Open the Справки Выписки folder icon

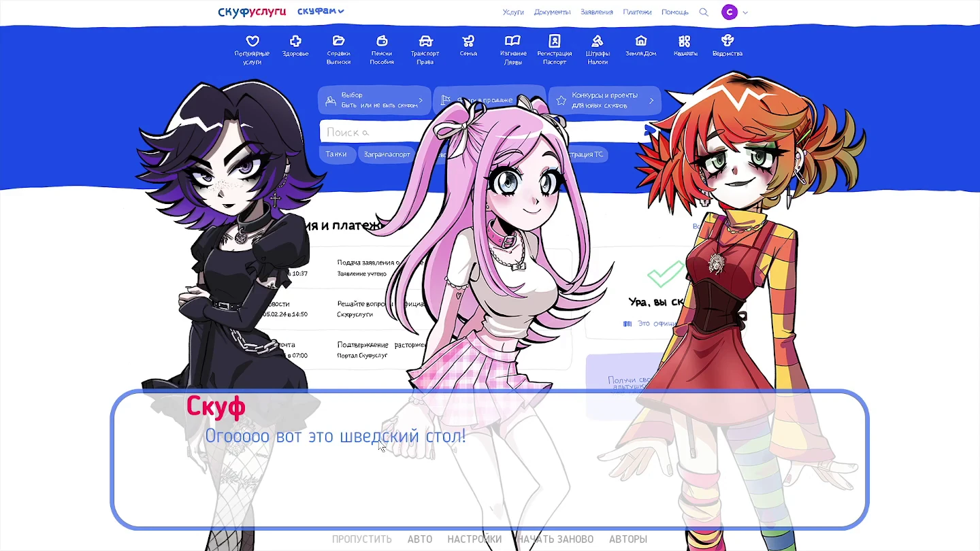click(x=338, y=41)
